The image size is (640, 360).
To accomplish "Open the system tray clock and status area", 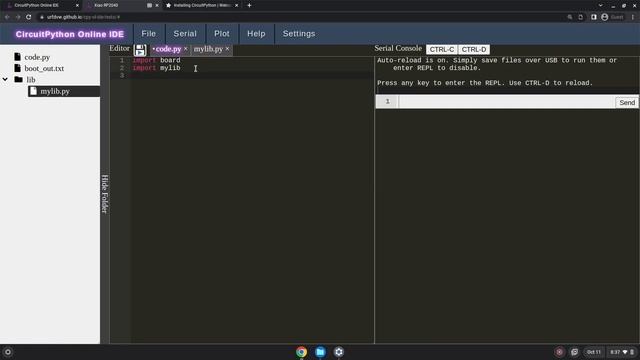I will 622,352.
